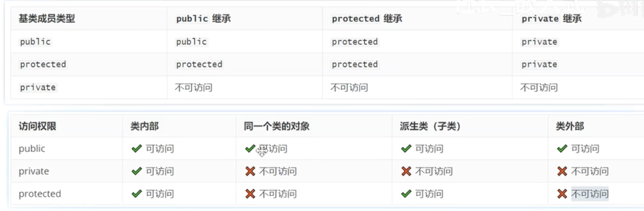Click green checkmark for protected inside class

tap(136, 194)
